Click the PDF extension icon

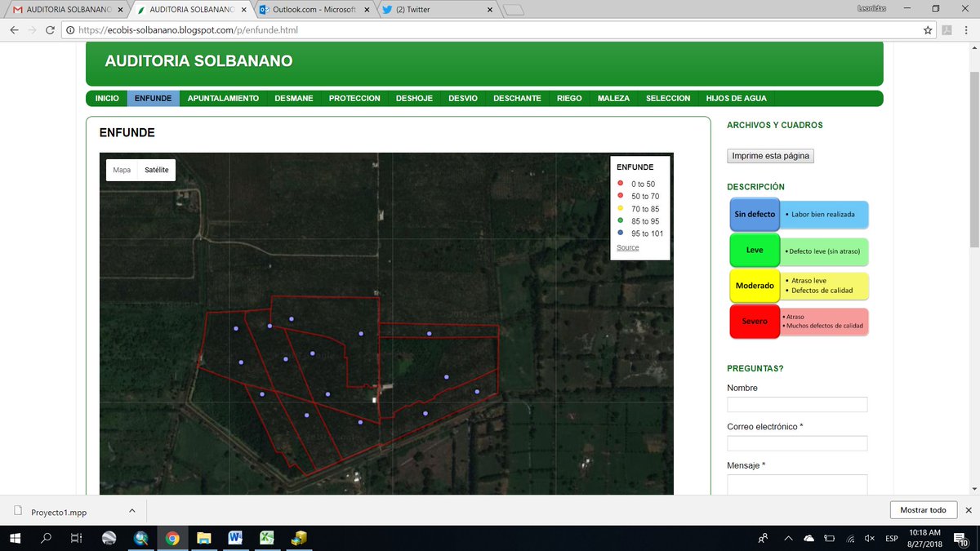[947, 29]
